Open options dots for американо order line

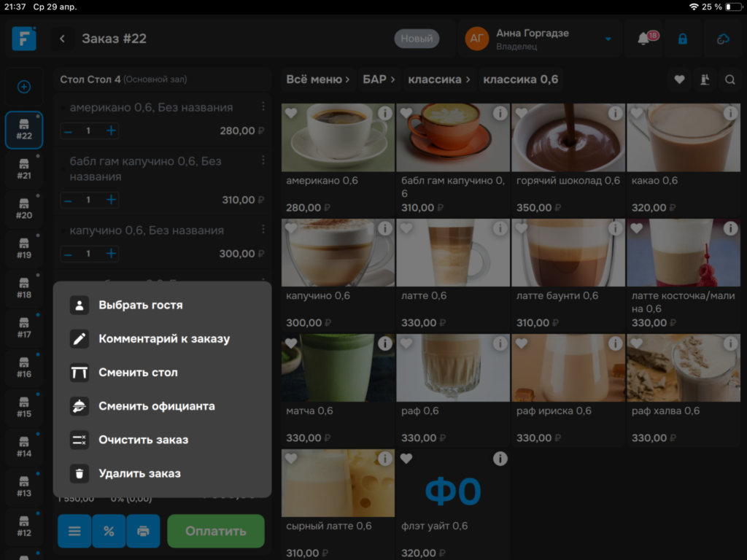tap(263, 106)
